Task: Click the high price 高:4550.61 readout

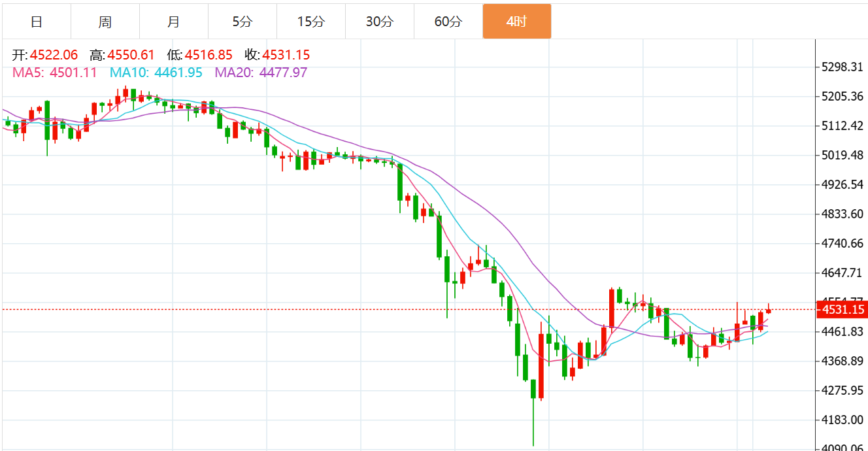Action: point(122,56)
